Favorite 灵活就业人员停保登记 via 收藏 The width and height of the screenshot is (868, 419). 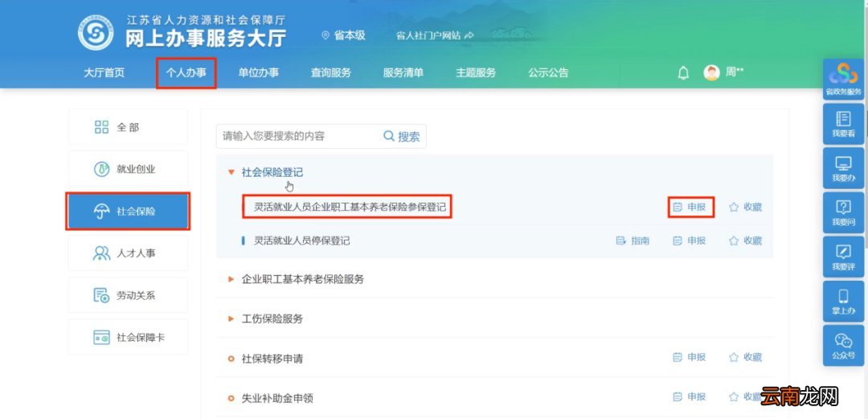point(745,241)
